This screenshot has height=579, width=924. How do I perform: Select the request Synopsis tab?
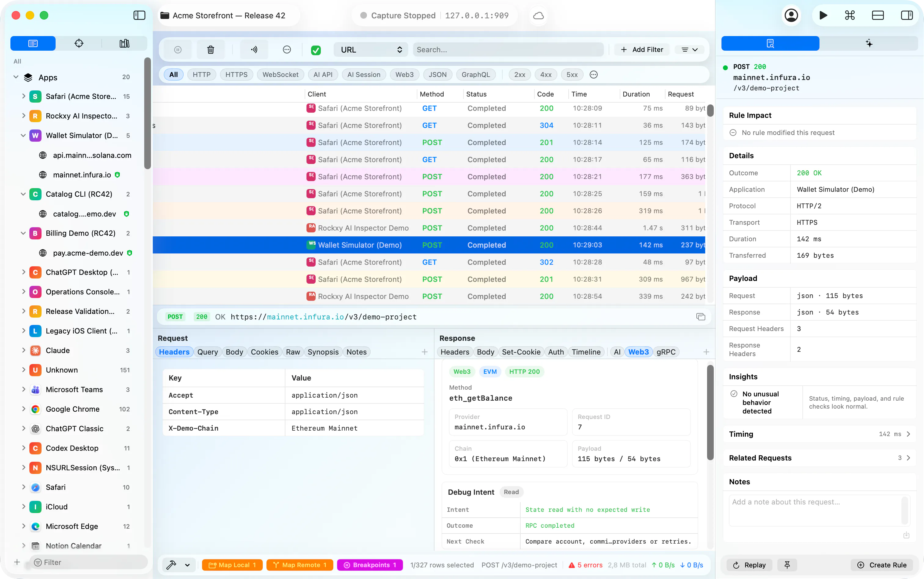click(x=323, y=352)
